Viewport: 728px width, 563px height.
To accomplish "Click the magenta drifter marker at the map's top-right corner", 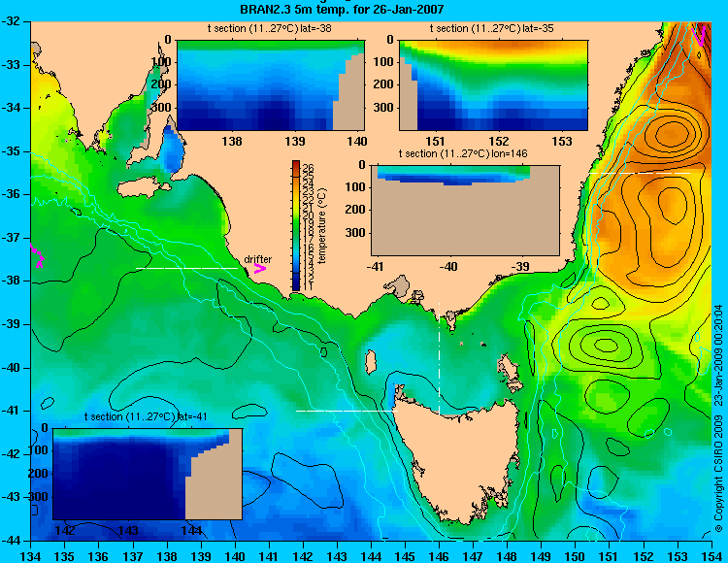I will tap(700, 36).
